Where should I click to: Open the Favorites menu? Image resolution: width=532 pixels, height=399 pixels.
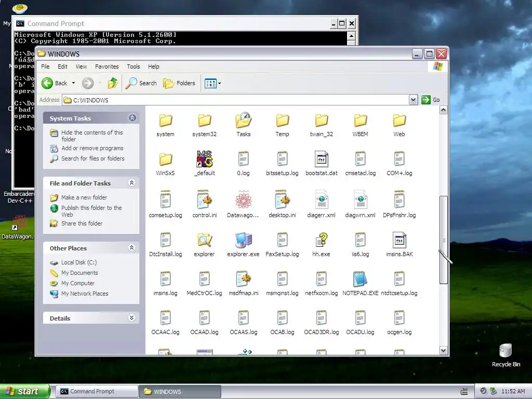(107, 66)
